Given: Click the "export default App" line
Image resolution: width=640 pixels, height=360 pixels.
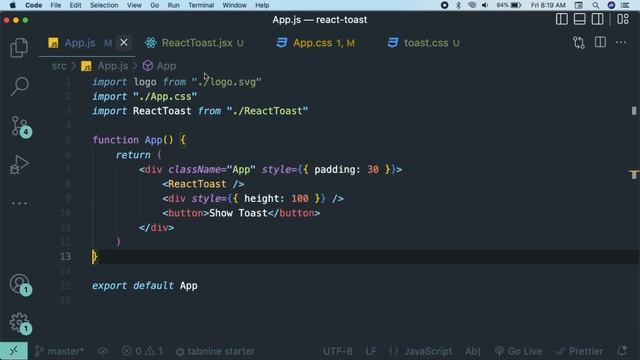Looking at the screenshot, I should [145, 285].
